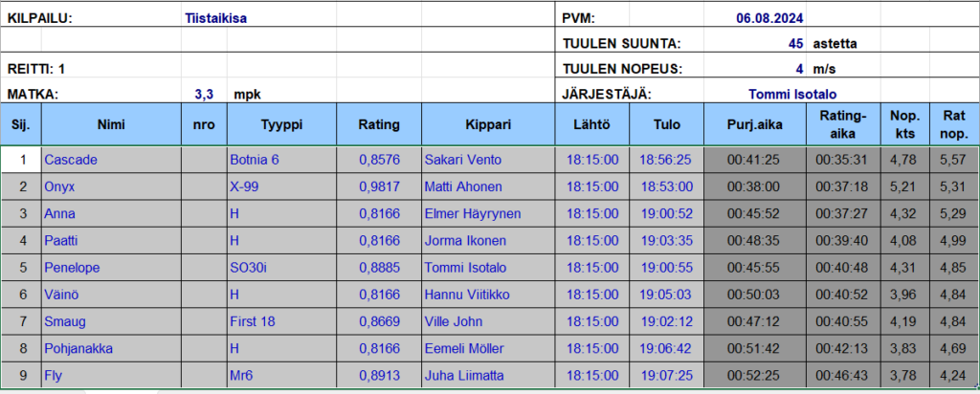
Task: Select the Purj.aika column header
Action: point(754,124)
